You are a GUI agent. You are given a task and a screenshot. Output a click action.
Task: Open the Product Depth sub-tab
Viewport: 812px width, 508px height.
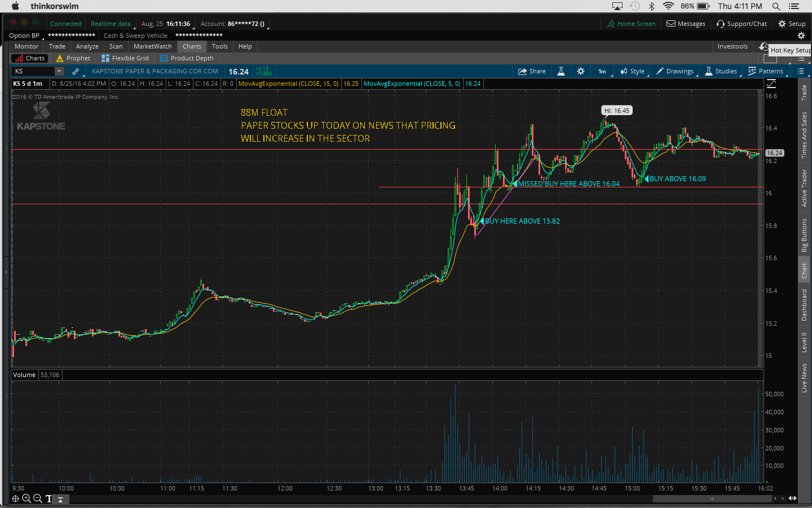click(187, 58)
